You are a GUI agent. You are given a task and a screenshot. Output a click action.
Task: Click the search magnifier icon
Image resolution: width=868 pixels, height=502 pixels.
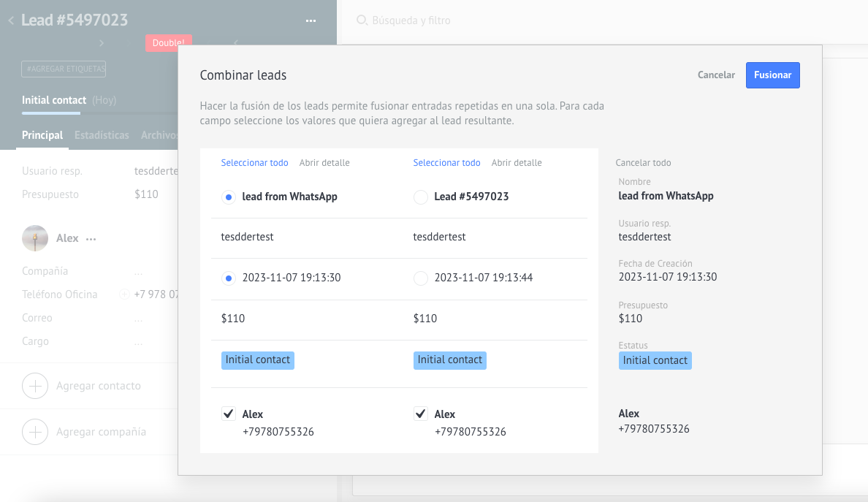(361, 20)
